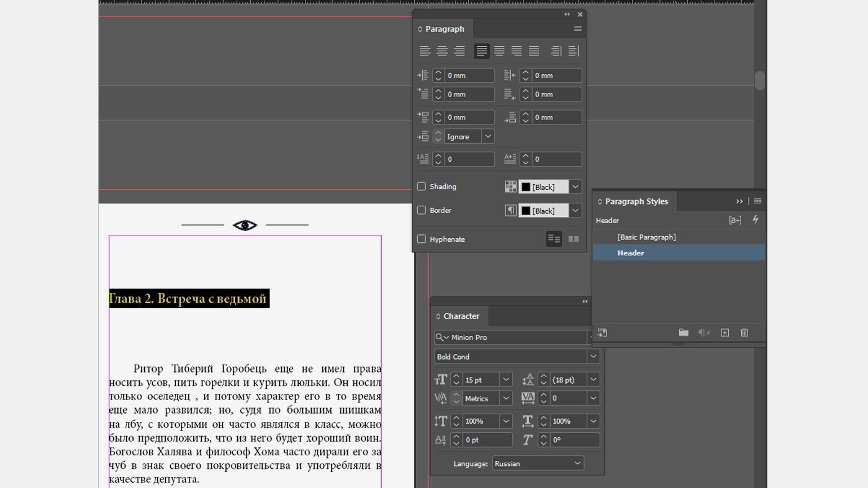The width and height of the screenshot is (868, 488).
Task: Click the Quick Apply lightning icon
Action: click(x=755, y=220)
